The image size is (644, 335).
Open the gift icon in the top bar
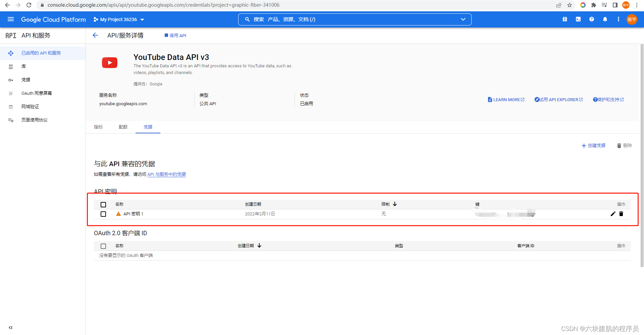(565, 19)
